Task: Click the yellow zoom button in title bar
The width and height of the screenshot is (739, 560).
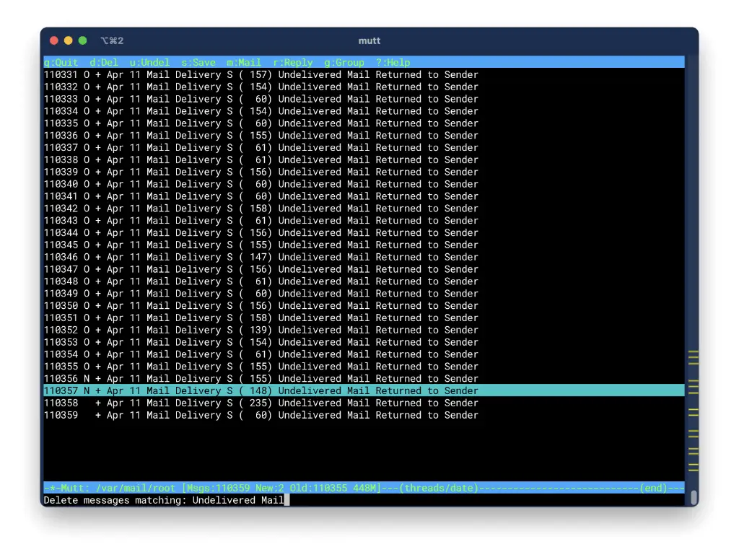Action: coord(69,40)
